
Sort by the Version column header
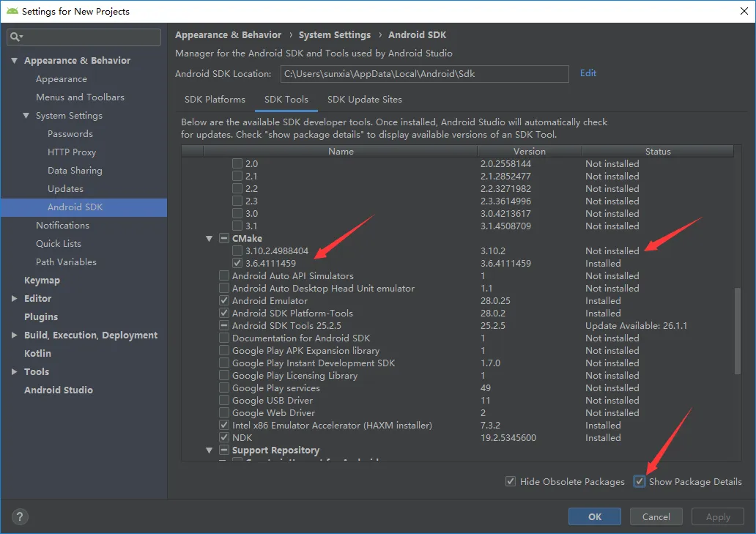[530, 152]
